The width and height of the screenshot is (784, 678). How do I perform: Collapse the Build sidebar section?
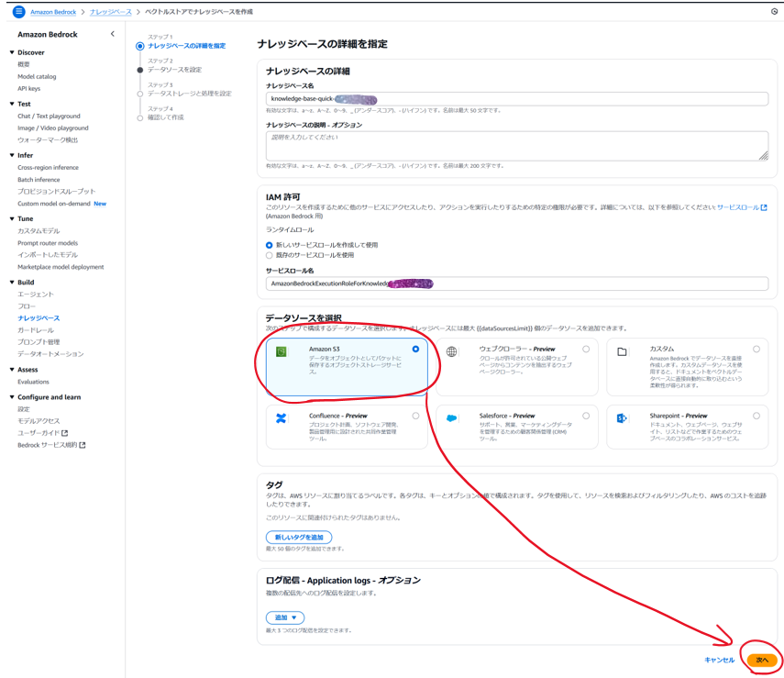pos(12,283)
